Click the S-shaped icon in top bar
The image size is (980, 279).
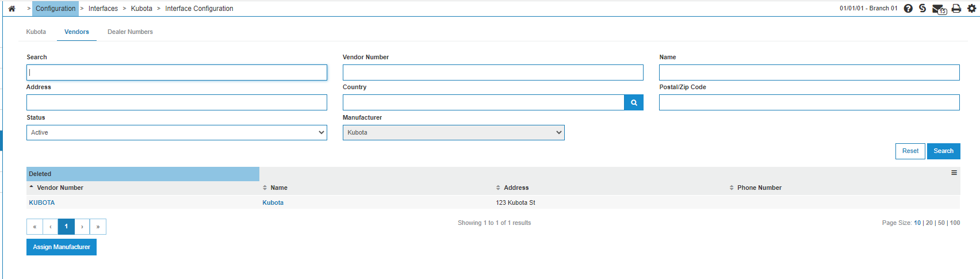coord(922,9)
